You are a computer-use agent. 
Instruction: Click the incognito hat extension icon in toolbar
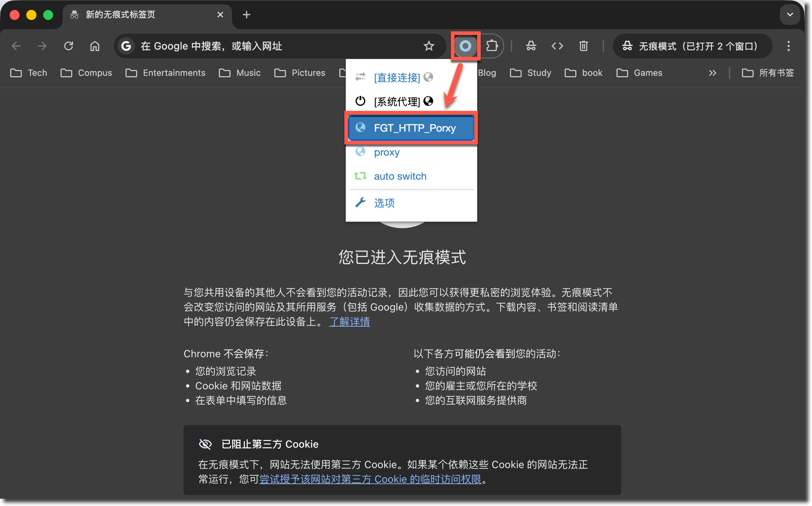point(531,46)
